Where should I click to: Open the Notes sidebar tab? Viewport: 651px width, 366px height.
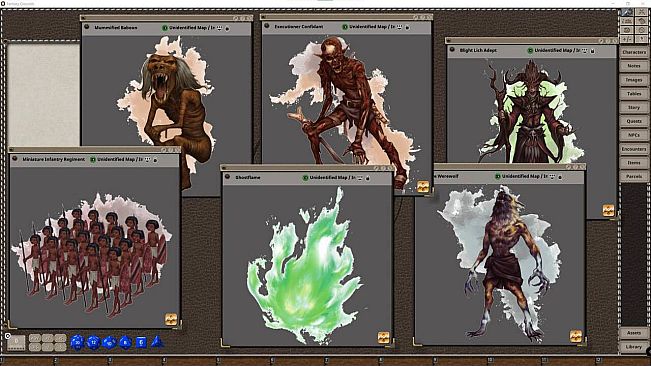(x=634, y=66)
